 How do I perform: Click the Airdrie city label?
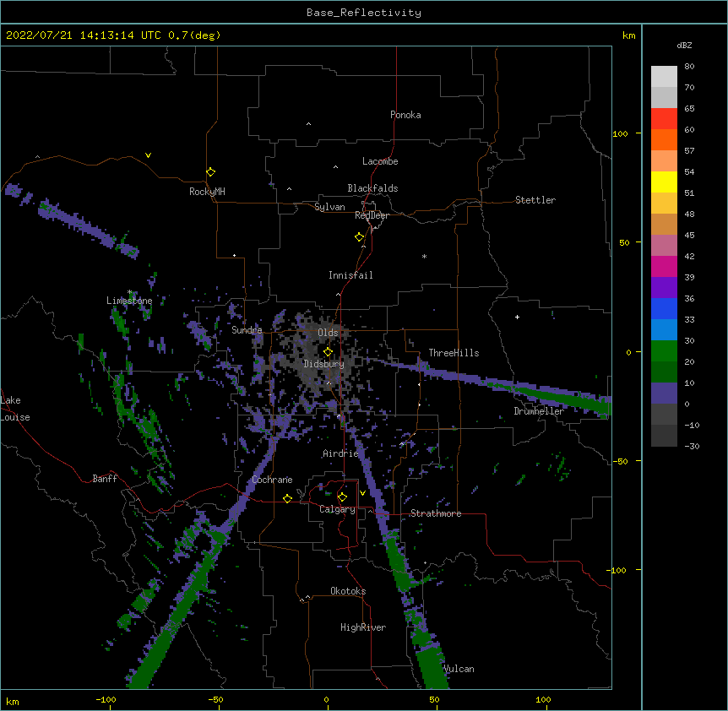341,453
